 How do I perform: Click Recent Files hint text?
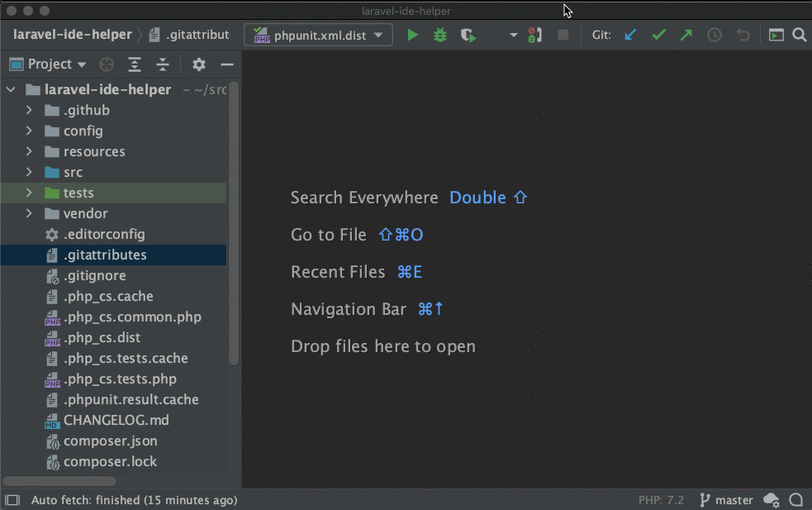(x=338, y=272)
